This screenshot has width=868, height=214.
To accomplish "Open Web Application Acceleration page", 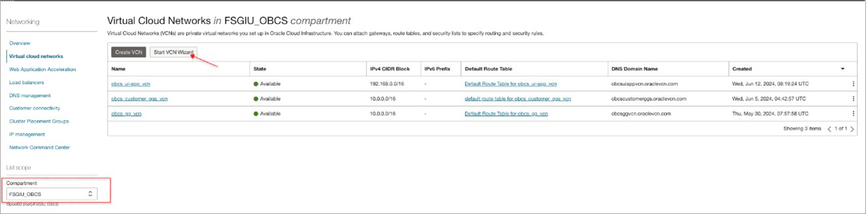I will (x=42, y=69).
